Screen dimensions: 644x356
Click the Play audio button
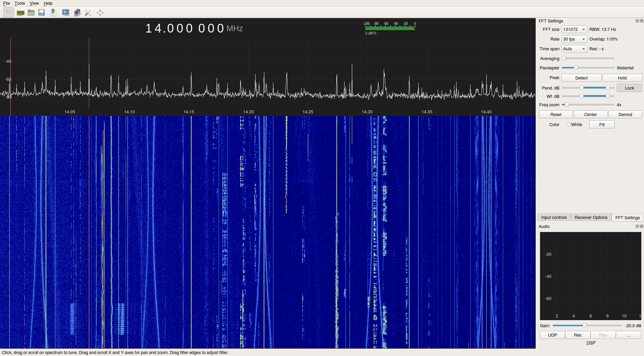point(603,335)
